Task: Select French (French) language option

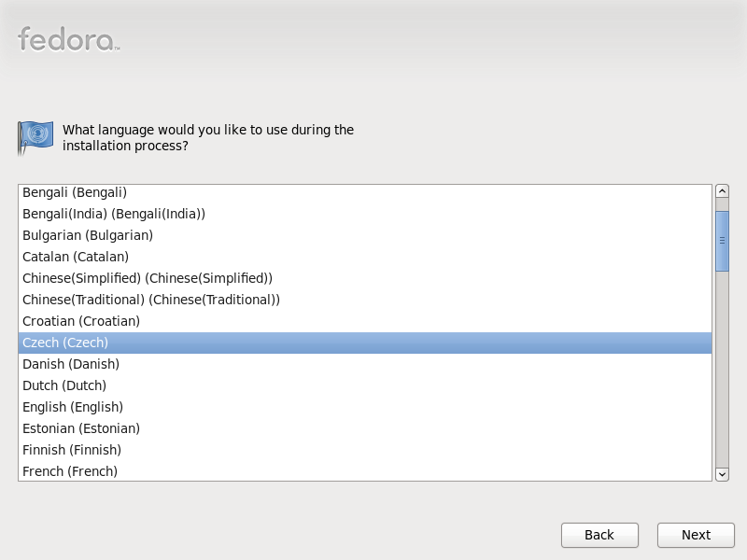Action: [70, 471]
